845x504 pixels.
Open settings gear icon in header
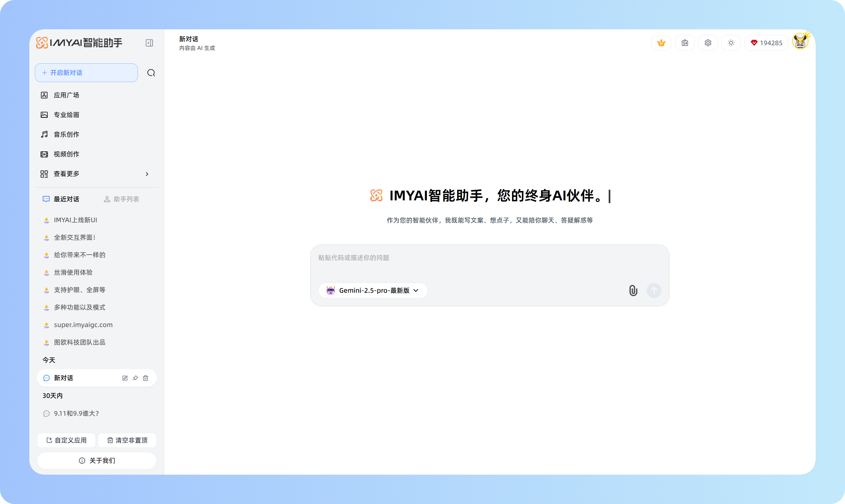[708, 43]
